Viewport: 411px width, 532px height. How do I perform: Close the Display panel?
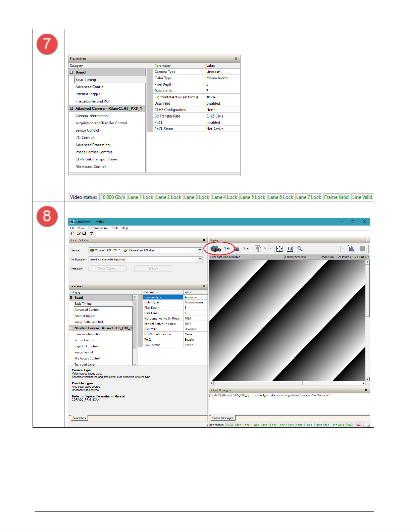click(x=366, y=240)
